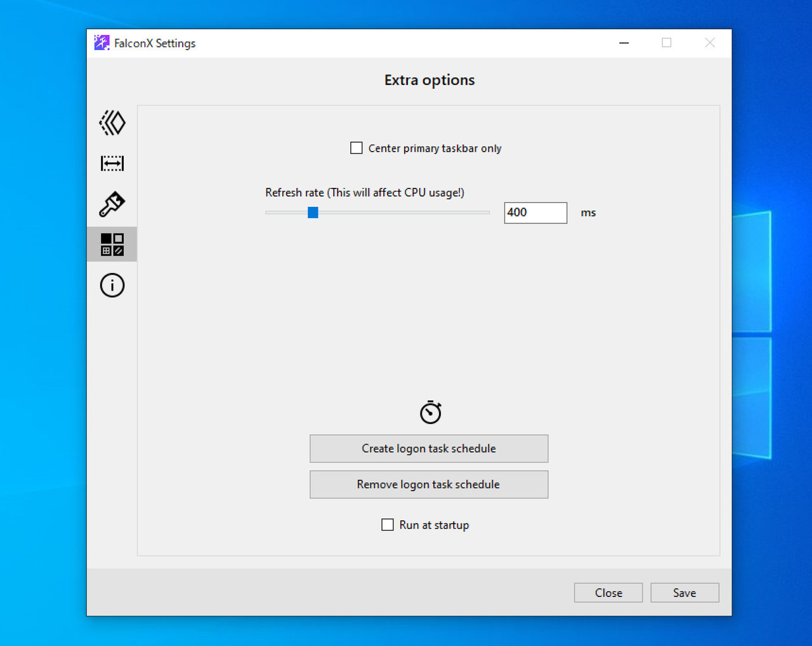Open the About info circle icon

112,285
